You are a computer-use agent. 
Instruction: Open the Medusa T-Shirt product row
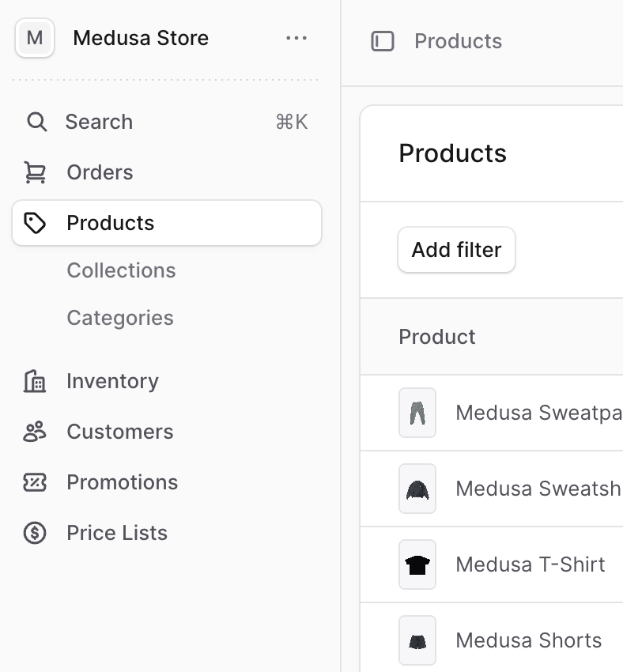pos(530,564)
